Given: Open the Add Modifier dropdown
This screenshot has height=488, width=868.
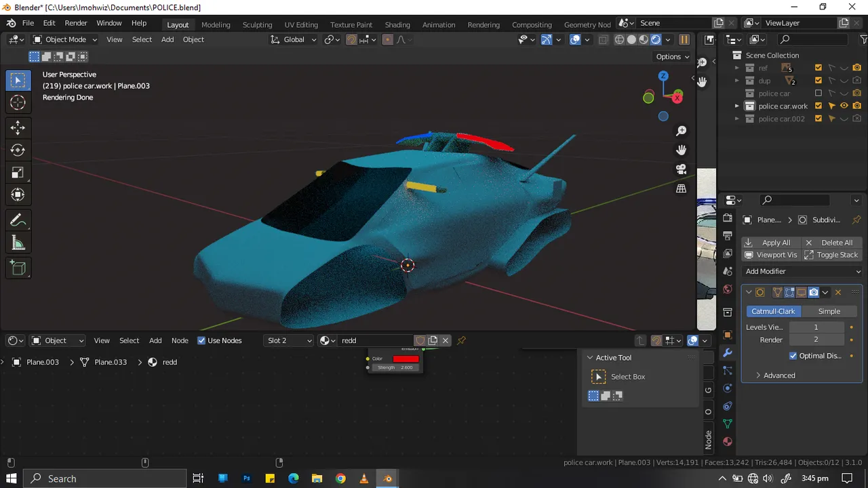Looking at the screenshot, I should coord(802,271).
